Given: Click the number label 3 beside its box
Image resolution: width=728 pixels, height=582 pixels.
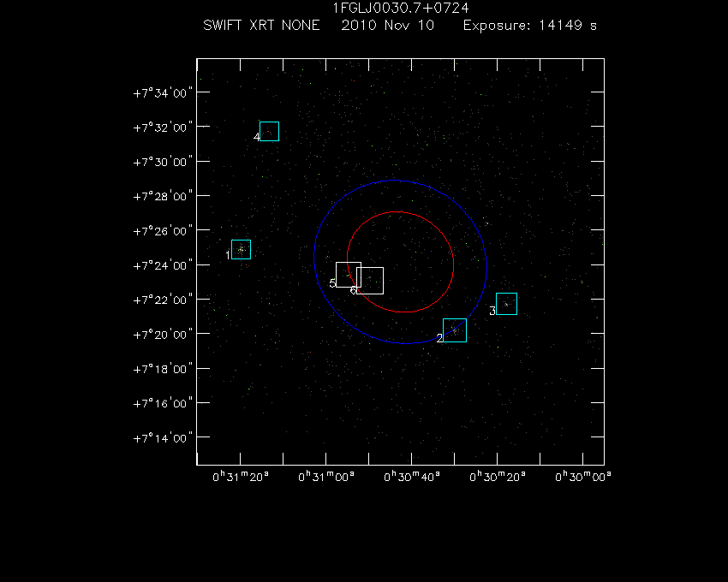Looking at the screenshot, I should 492,311.
